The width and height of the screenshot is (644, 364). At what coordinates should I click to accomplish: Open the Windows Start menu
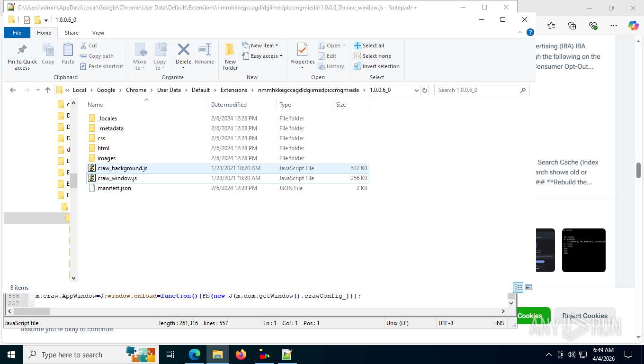tap(11, 355)
